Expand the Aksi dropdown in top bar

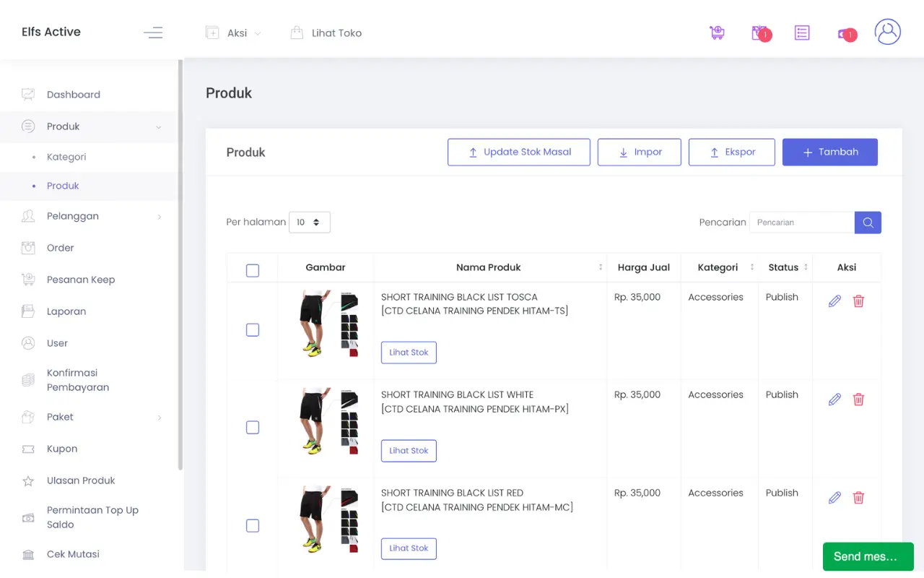(x=233, y=33)
